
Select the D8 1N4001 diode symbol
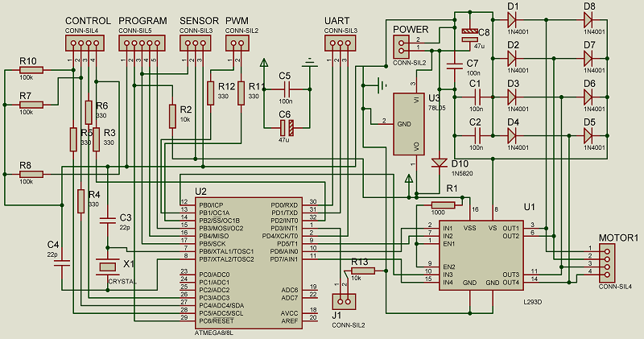(x=588, y=19)
